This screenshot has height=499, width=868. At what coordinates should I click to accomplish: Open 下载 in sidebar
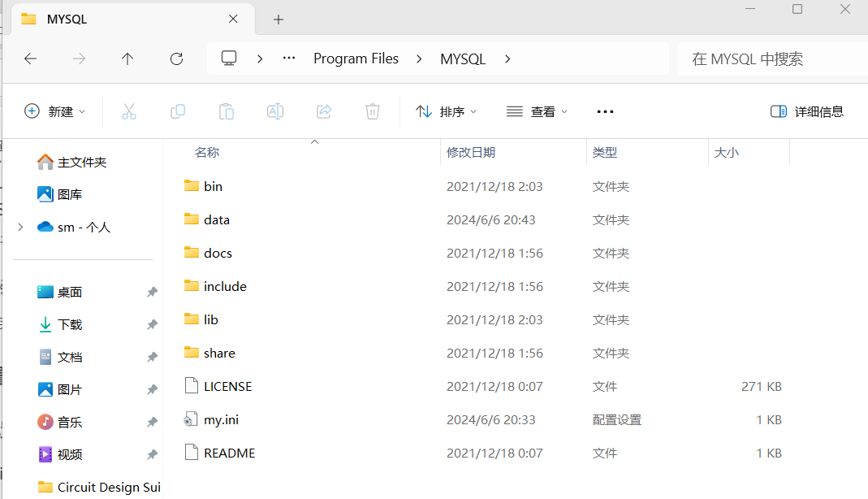60,324
